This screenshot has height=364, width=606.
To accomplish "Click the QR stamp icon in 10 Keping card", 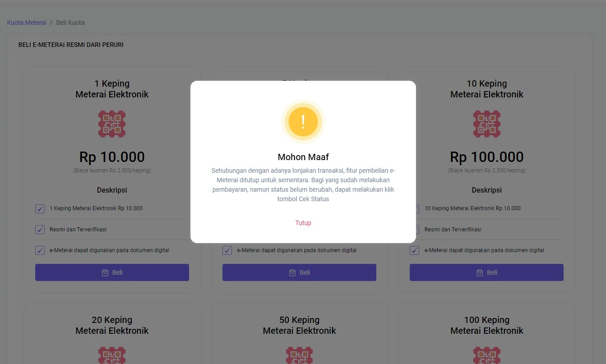I will (x=486, y=124).
